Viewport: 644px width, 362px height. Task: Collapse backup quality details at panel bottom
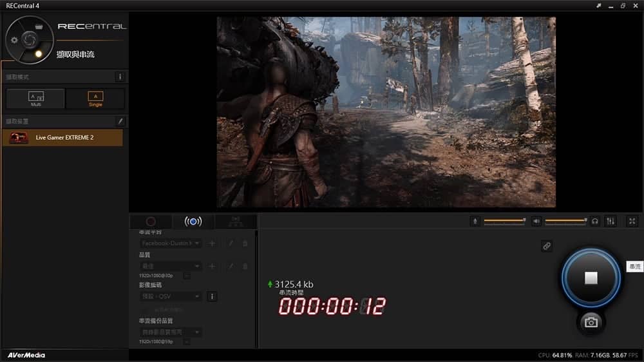187,342
